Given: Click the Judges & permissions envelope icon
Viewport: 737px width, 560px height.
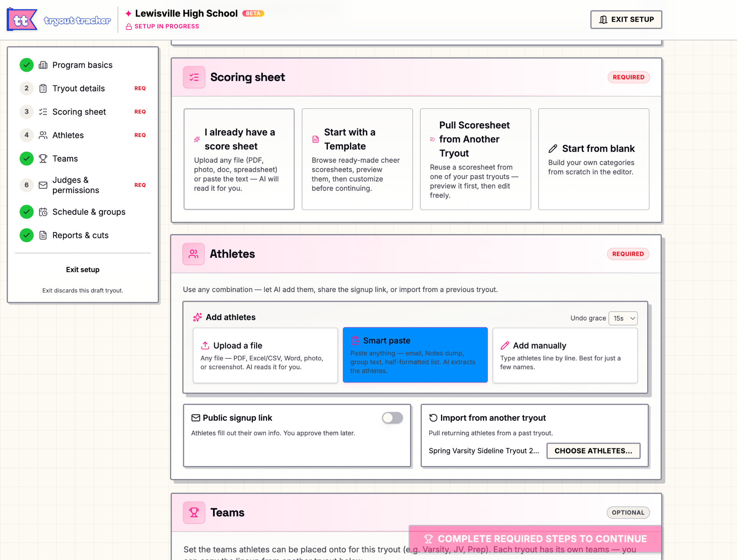Looking at the screenshot, I should 43,185.
